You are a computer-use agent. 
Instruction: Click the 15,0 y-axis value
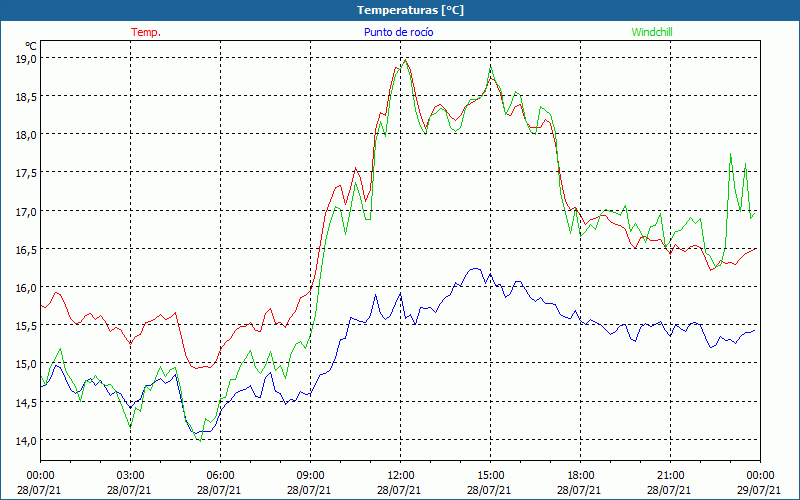26,364
